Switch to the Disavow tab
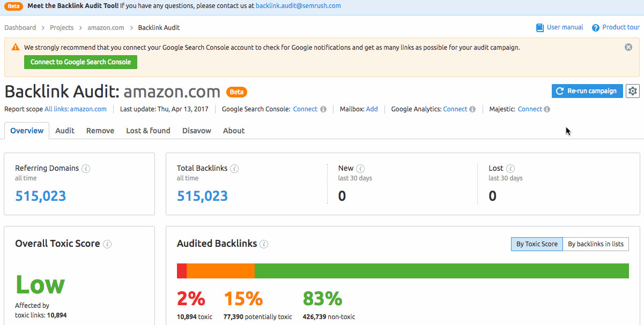The image size is (644, 325). [197, 131]
